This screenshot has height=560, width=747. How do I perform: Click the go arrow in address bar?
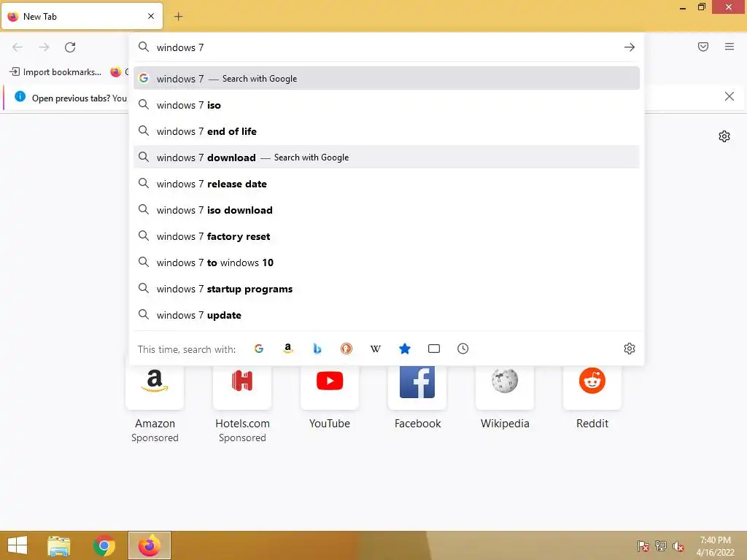630,47
